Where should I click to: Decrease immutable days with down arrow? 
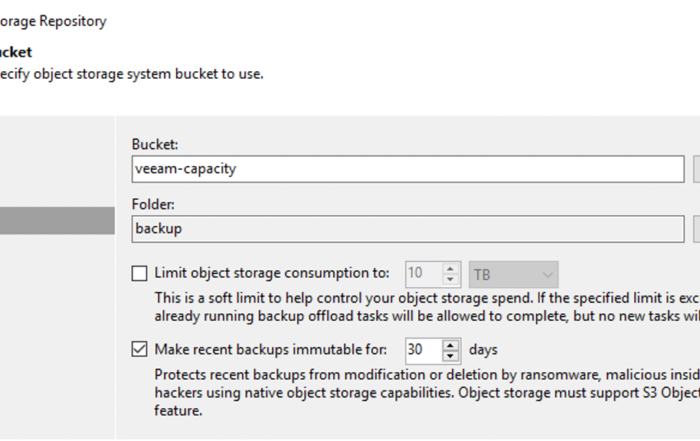pos(451,356)
